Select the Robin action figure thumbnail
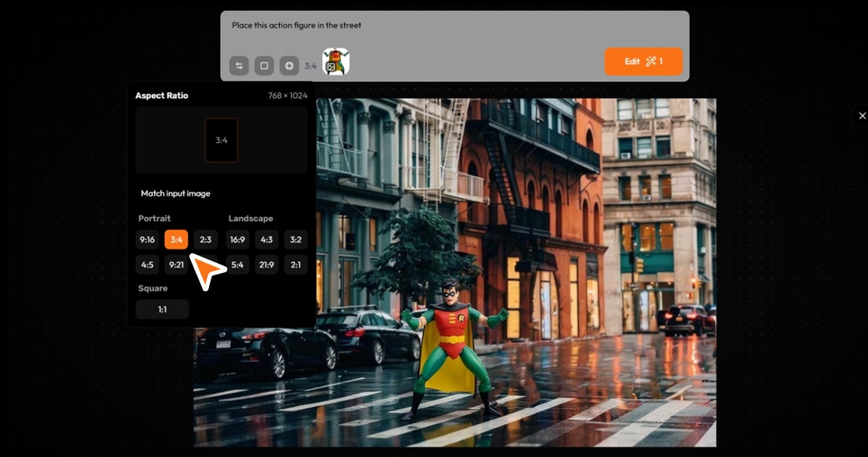The width and height of the screenshot is (868, 457). [x=336, y=61]
